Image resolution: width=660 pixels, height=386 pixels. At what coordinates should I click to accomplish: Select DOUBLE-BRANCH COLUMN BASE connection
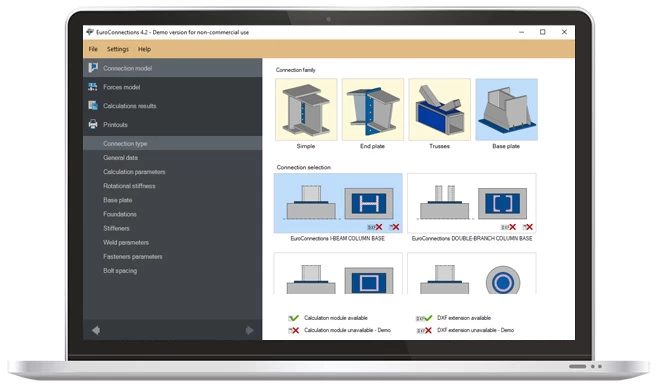pos(472,203)
